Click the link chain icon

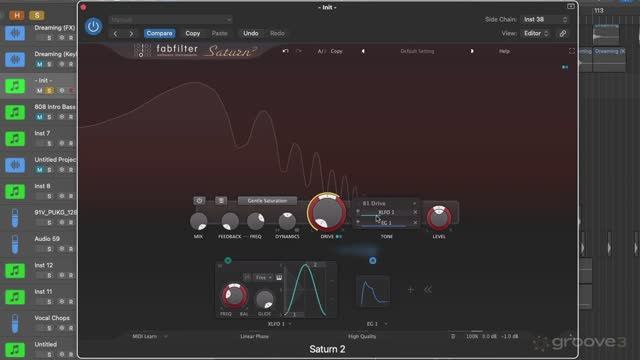pos(563,33)
